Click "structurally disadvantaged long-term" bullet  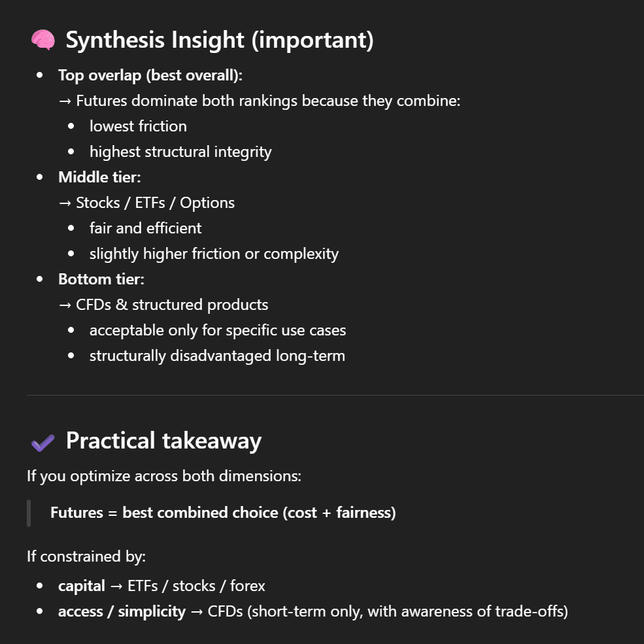(x=217, y=356)
